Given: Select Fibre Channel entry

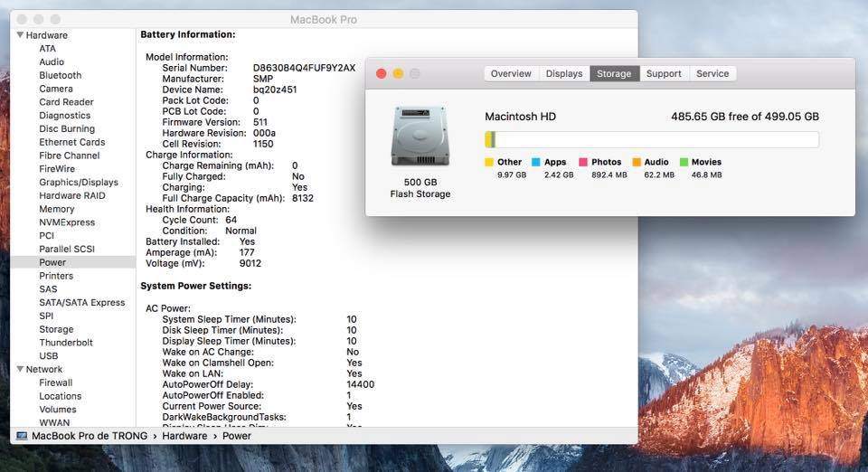Looking at the screenshot, I should pyautogui.click(x=70, y=156).
